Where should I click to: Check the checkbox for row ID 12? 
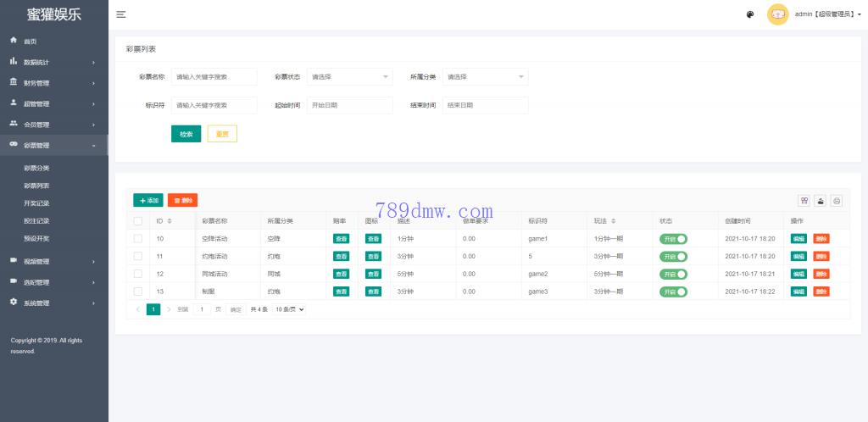(138, 274)
